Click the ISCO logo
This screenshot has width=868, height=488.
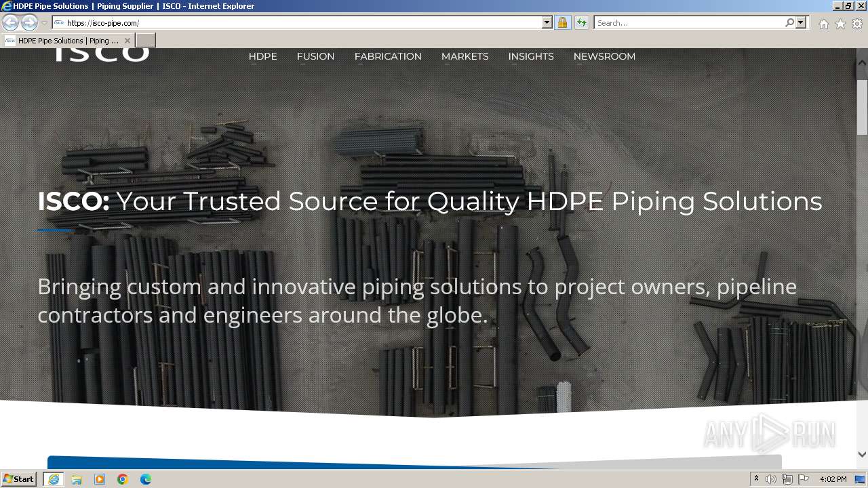point(102,55)
